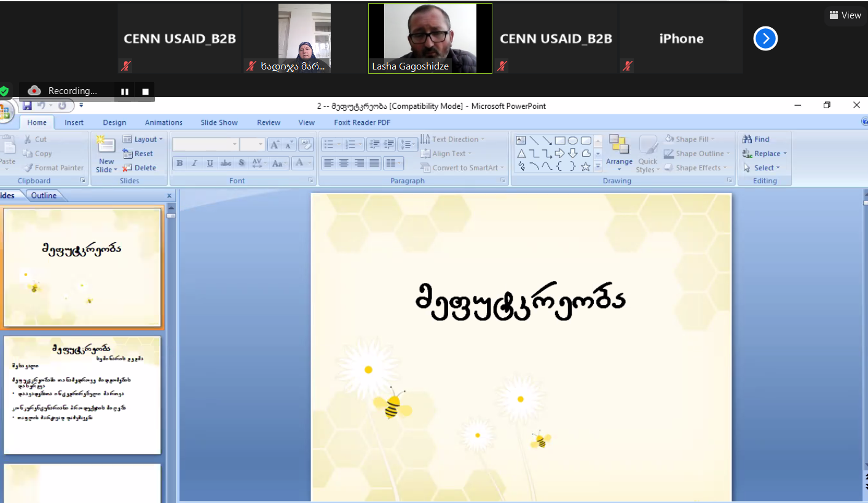Click the Find binoculars icon
Image resolution: width=868 pixels, height=503 pixels.
point(748,139)
